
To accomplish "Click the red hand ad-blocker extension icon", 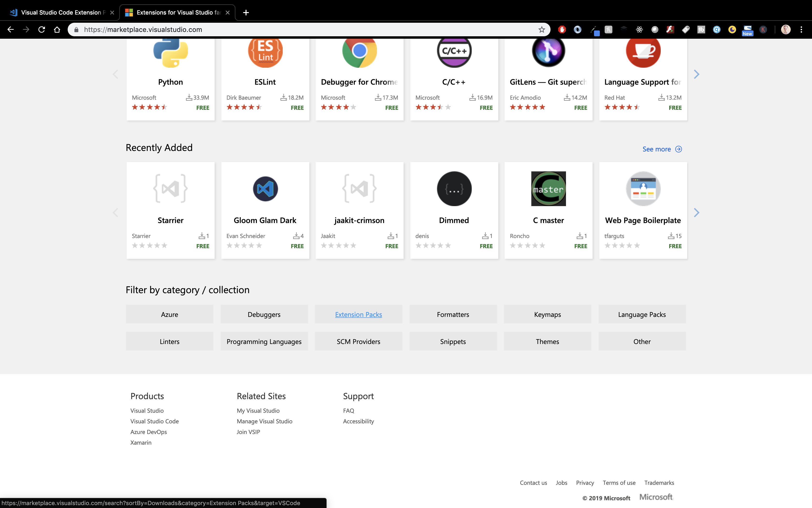I will [562, 30].
